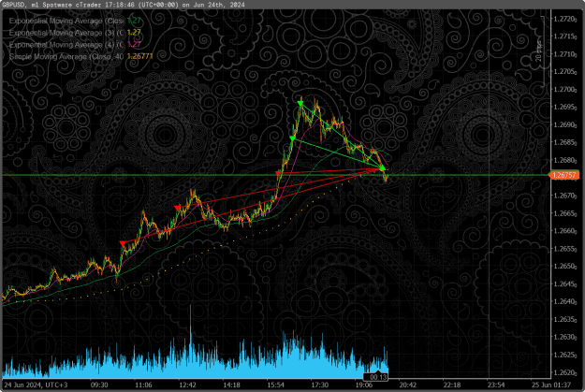585x392 pixels.
Task: Click the 23:54 time axis label
Action: click(x=496, y=385)
